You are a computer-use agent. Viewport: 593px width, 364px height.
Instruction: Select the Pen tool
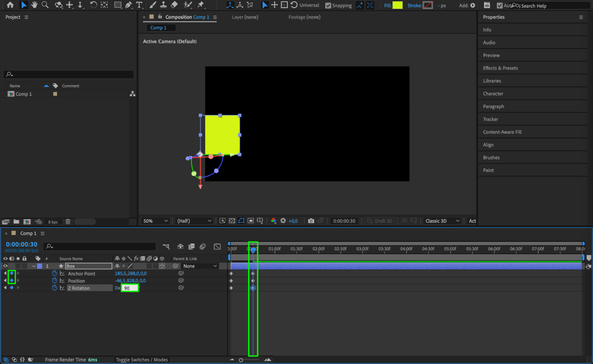(x=128, y=5)
